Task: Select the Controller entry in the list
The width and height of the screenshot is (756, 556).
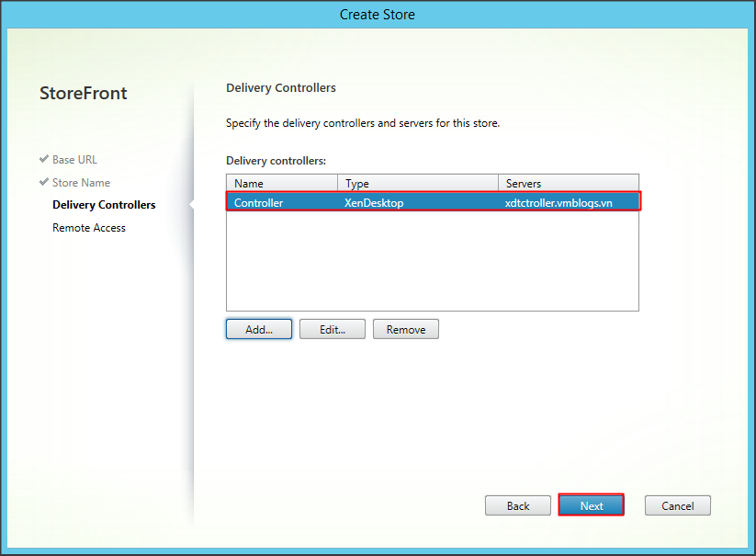Action: [x=259, y=202]
